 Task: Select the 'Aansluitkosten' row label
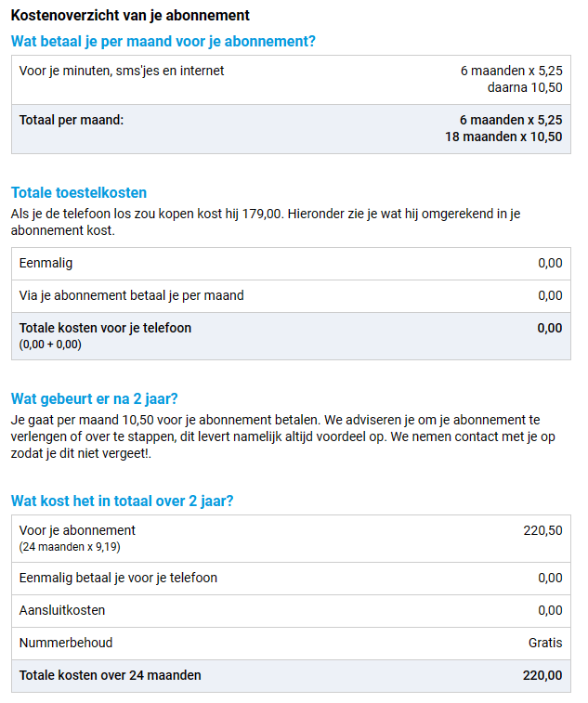[x=62, y=610]
